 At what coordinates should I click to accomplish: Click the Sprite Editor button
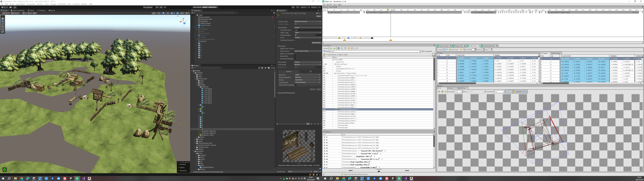316,43
